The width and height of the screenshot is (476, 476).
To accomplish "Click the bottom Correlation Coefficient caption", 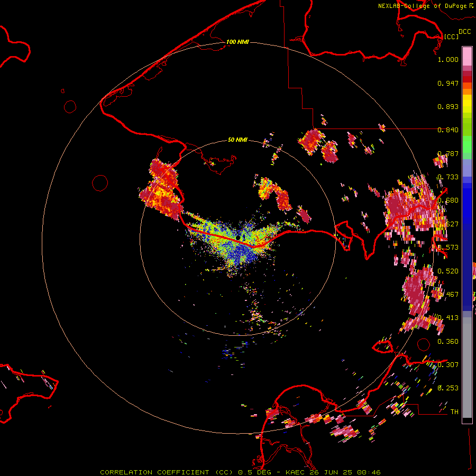I will (x=240, y=472).
